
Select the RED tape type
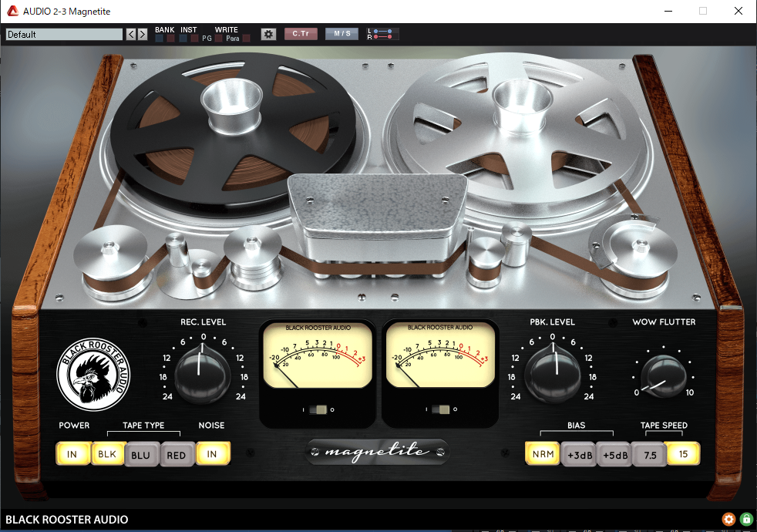177,455
